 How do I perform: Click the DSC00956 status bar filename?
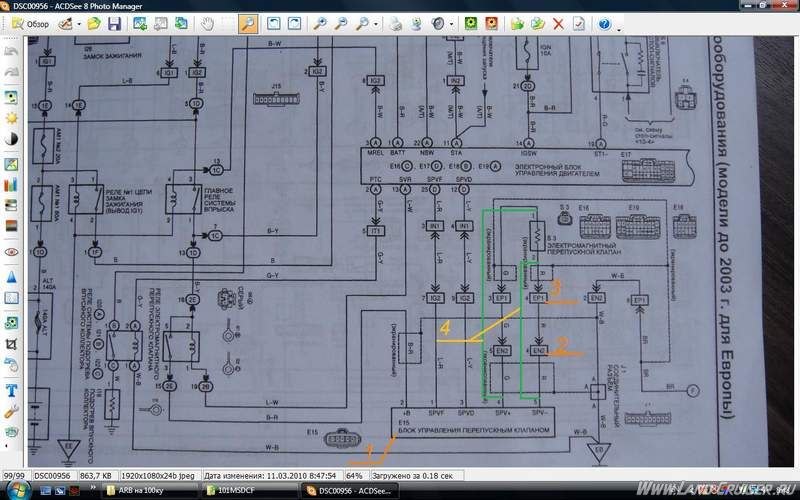[52, 476]
